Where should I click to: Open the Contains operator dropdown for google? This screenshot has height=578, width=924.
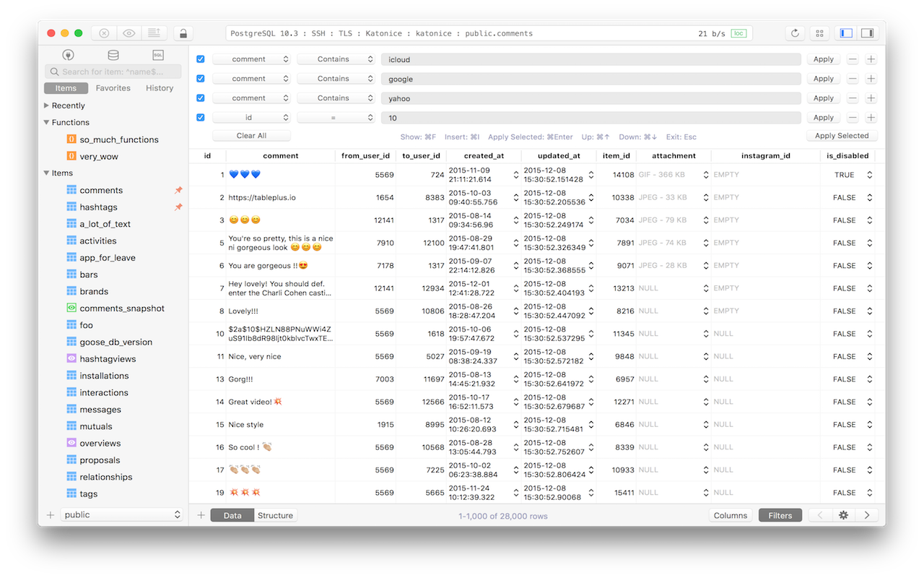pyautogui.click(x=336, y=78)
